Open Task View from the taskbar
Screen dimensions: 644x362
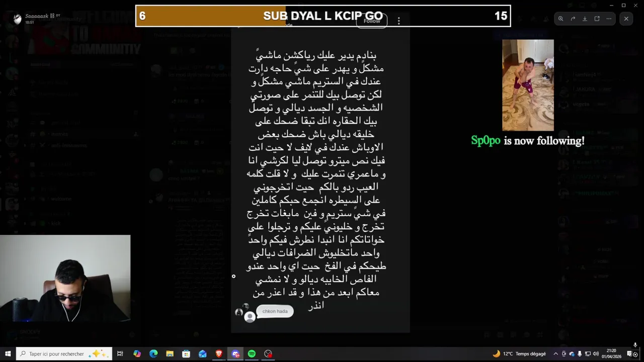point(120,354)
